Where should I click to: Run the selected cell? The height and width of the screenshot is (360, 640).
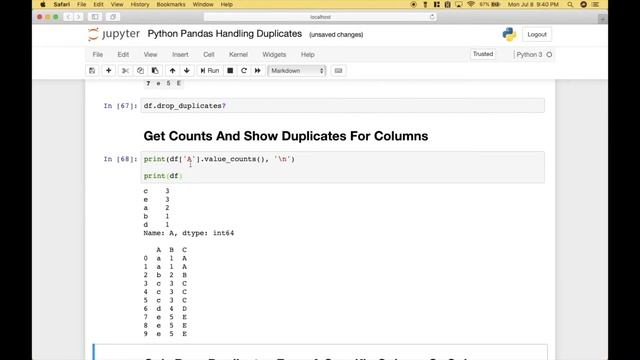[x=210, y=71]
